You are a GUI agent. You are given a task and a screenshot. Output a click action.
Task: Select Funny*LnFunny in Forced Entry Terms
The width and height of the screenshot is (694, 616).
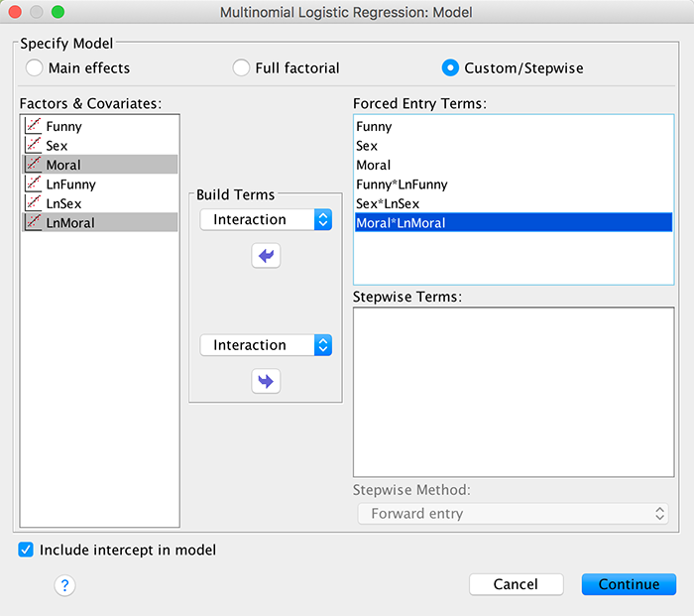pos(402,185)
